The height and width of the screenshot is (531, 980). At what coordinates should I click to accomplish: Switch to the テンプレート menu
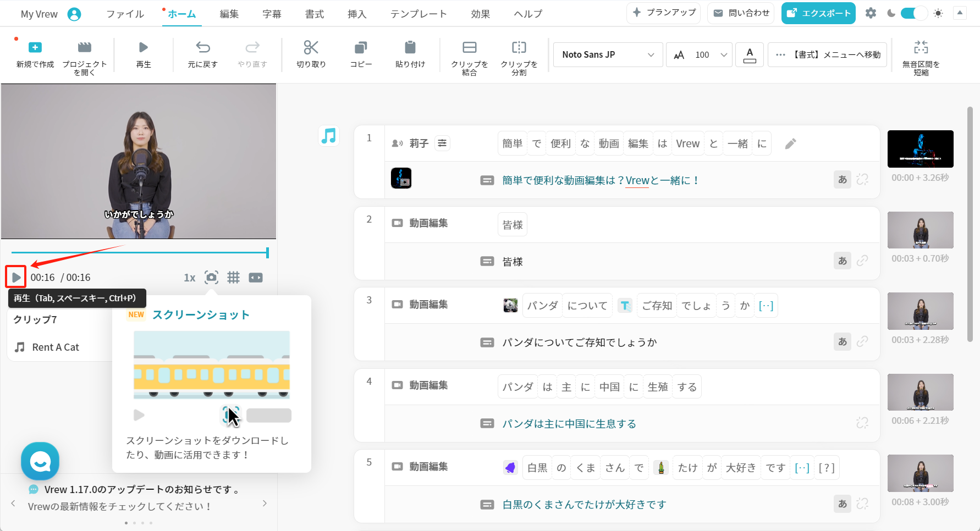[x=419, y=14]
